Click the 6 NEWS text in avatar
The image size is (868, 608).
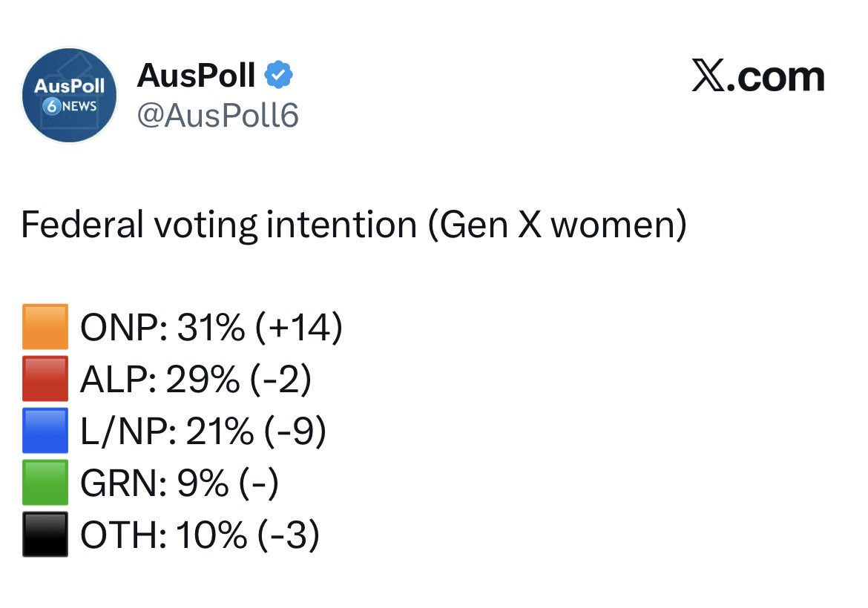(x=70, y=106)
